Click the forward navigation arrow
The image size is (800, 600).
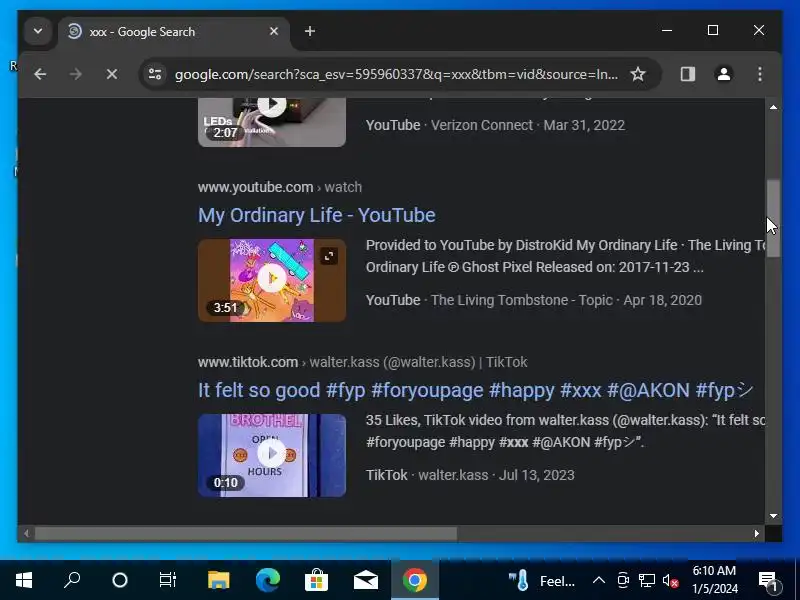click(76, 74)
